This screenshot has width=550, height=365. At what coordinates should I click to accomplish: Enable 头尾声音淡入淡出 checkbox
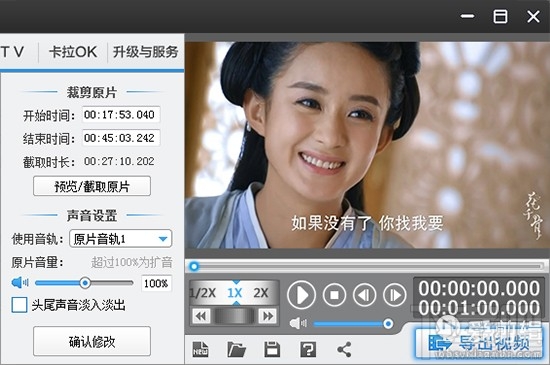pyautogui.click(x=19, y=305)
